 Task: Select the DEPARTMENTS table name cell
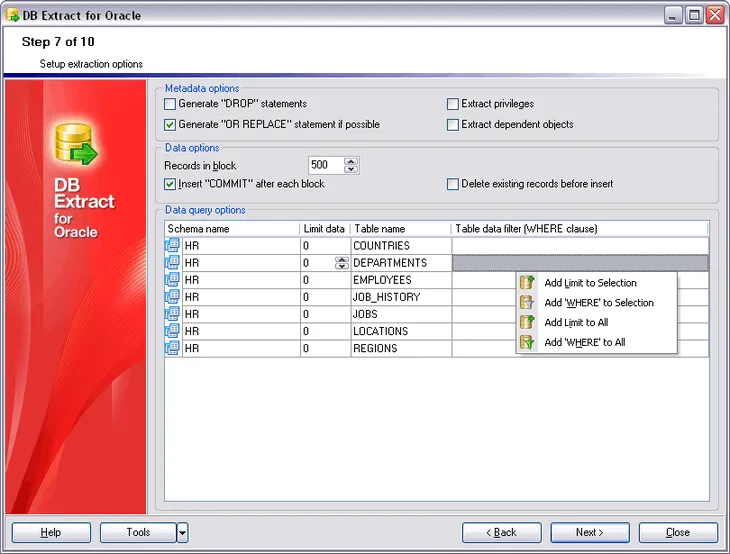coord(401,263)
